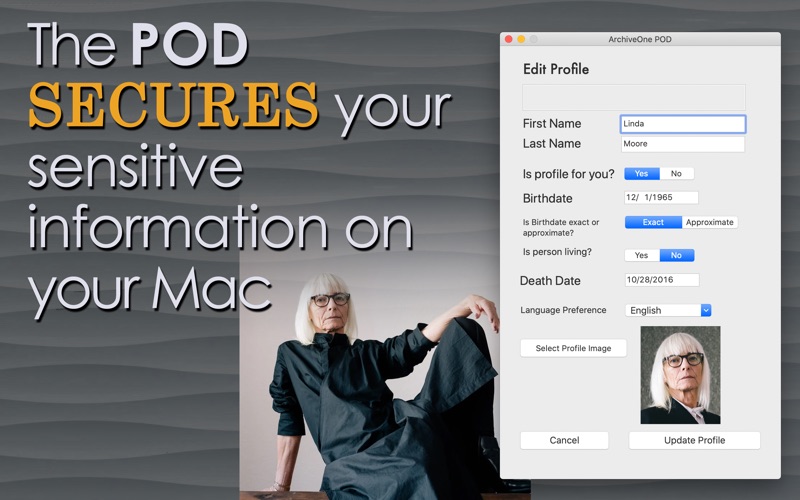Click the Update Profile button
Viewport: 800px width, 500px height.
pos(694,440)
